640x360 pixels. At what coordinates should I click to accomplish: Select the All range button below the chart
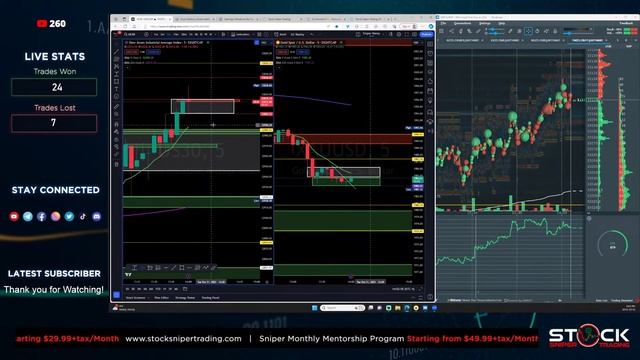(176, 289)
